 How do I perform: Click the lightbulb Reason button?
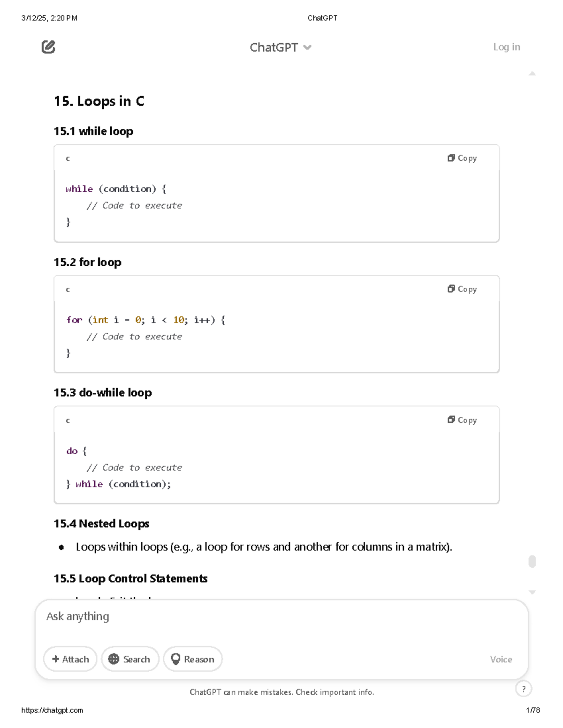click(x=193, y=659)
